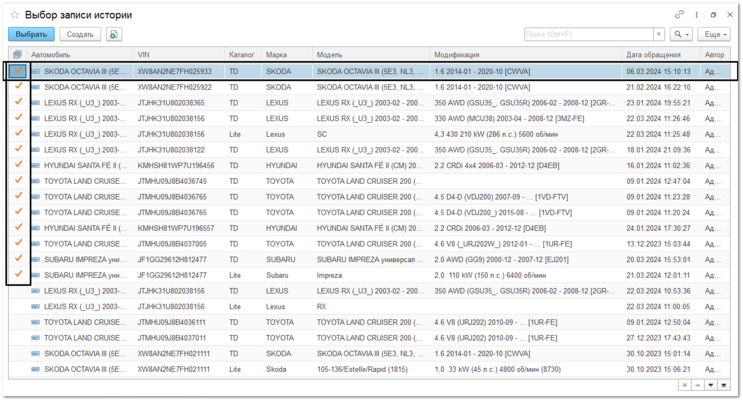Click car icon of row dated 30.10.2023 15:01:14
743x401 pixels.
36,353
